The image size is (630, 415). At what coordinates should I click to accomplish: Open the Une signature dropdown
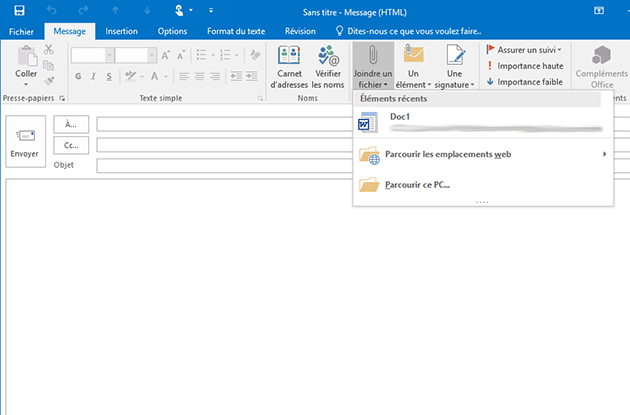pyautogui.click(x=455, y=66)
